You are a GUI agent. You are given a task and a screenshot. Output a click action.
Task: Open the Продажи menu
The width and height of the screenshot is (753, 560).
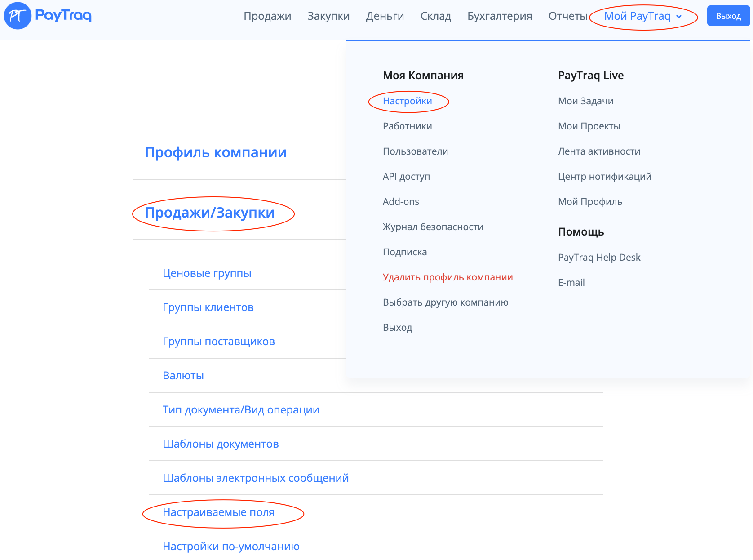[267, 16]
